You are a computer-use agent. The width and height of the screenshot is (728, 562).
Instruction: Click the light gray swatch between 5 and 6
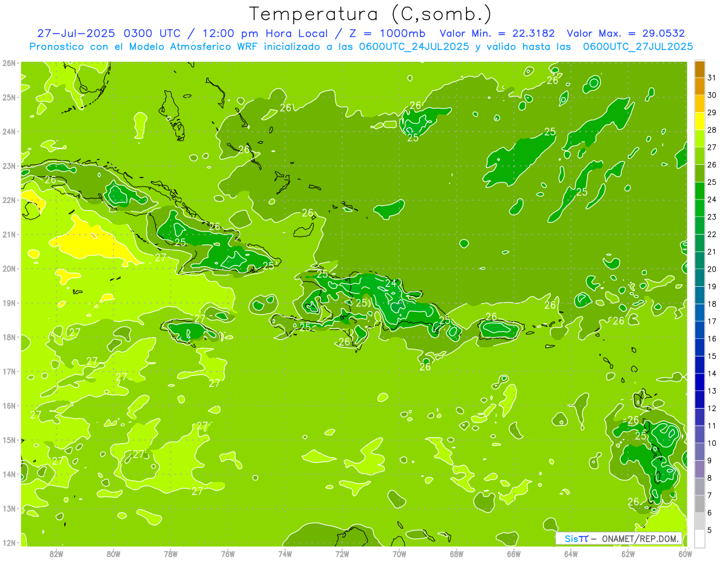point(699,521)
